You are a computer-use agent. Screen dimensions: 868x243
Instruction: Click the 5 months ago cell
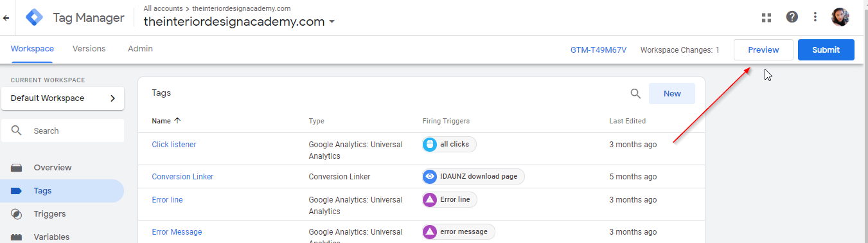click(x=633, y=177)
